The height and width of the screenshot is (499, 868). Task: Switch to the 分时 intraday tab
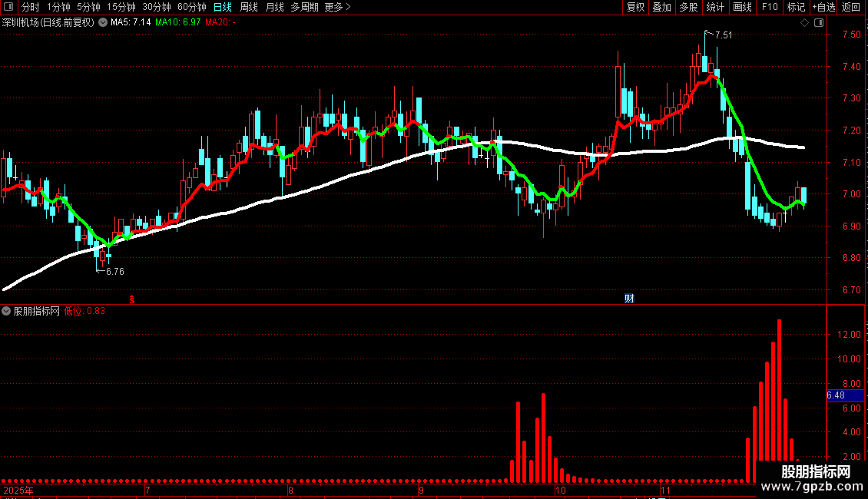point(31,7)
